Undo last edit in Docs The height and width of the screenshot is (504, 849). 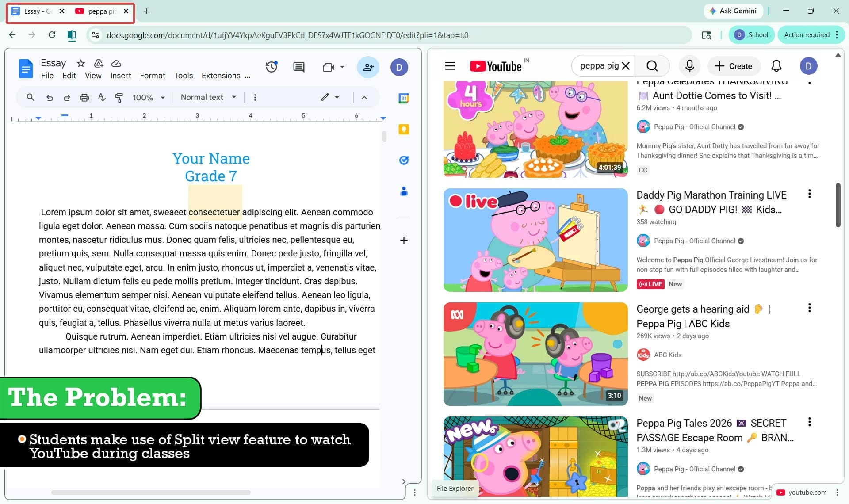[50, 98]
